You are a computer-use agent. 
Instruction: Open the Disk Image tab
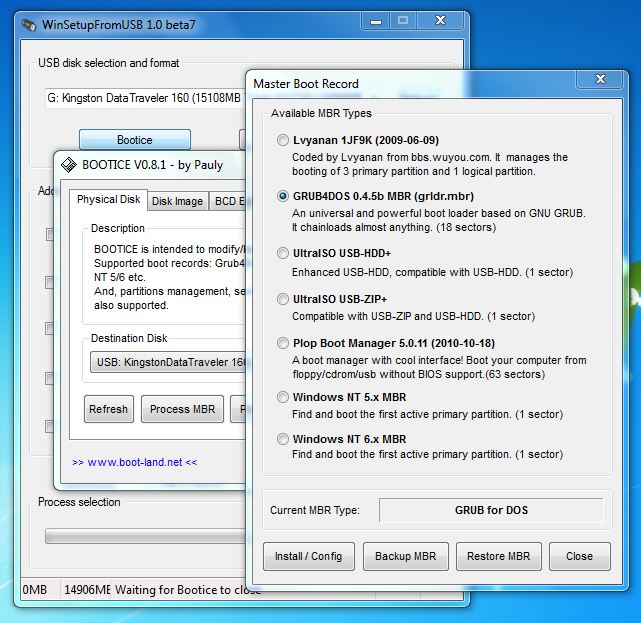[177, 201]
